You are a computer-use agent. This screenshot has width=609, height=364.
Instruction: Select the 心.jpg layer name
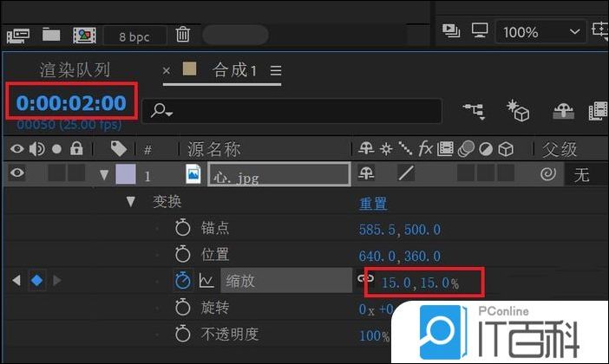279,174
